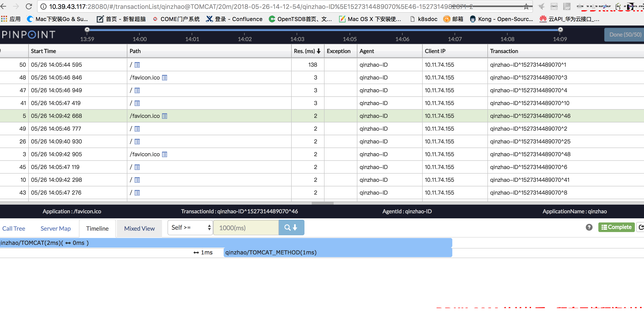The width and height of the screenshot is (644, 317).
Task: Click the 1000(ms) filter input field
Action: coord(246,227)
